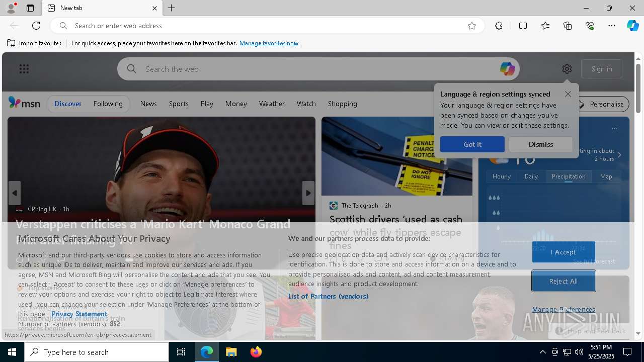Screen dimensions: 644x362
Task: Open the volume speaker tray icon
Action: click(x=579, y=352)
